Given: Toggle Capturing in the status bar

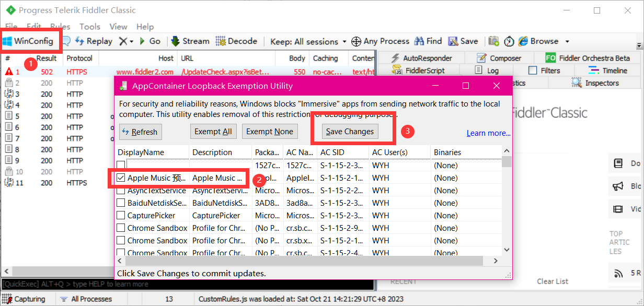Looking at the screenshot, I should (x=24, y=299).
